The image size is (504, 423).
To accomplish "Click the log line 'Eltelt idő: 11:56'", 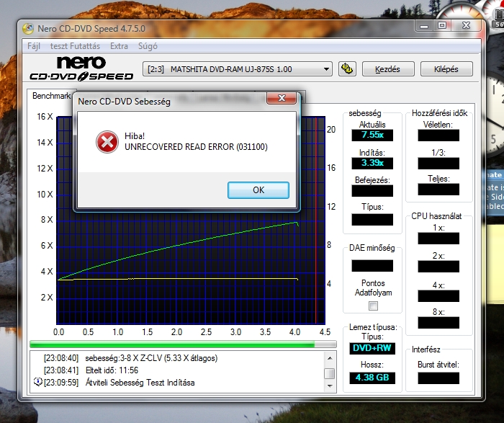I will (x=112, y=370).
